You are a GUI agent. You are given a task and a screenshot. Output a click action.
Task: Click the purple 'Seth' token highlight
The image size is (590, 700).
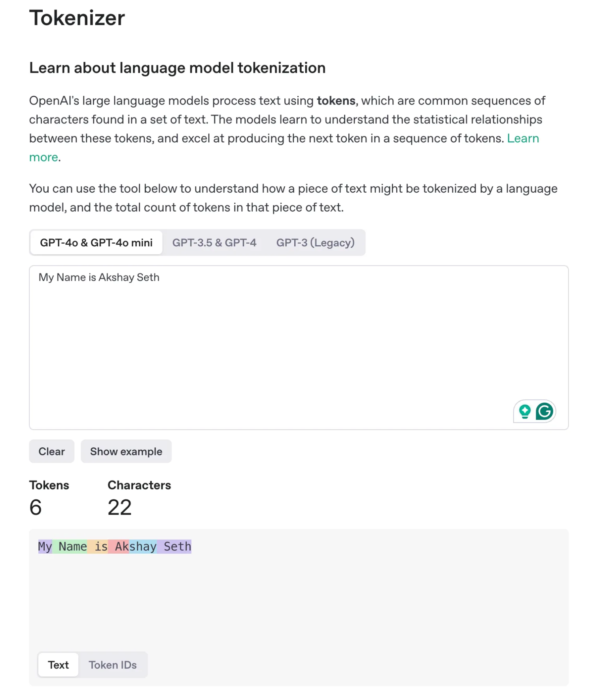174,547
